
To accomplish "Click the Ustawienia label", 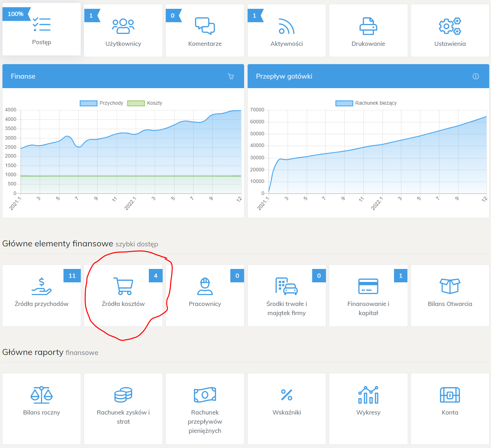I will click(450, 44).
